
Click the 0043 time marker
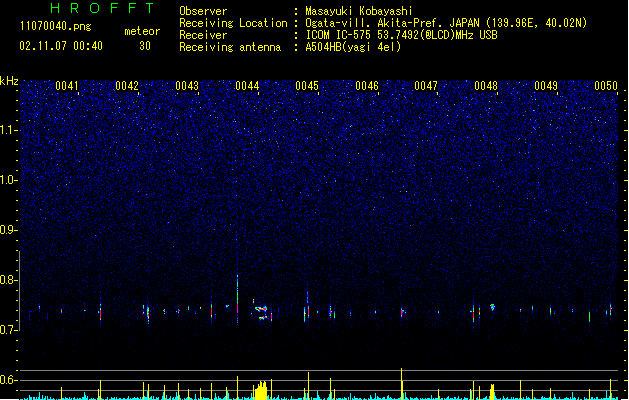point(187,86)
